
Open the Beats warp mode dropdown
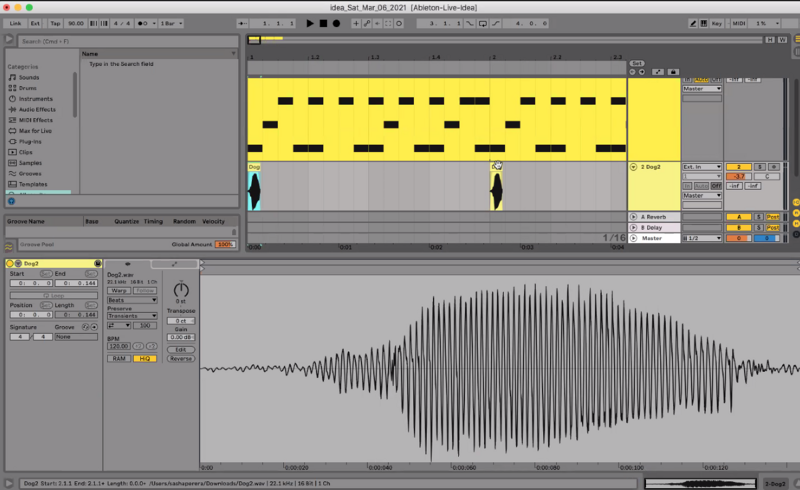point(133,300)
